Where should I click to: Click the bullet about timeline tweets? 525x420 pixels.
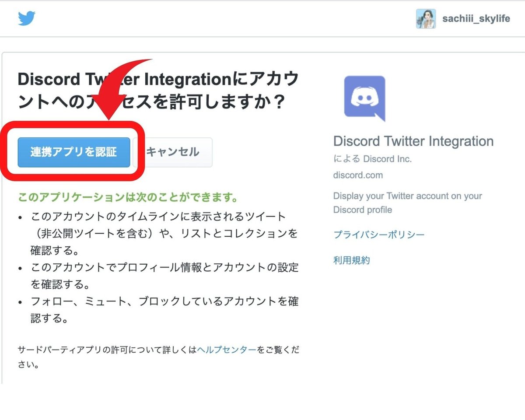pos(164,234)
